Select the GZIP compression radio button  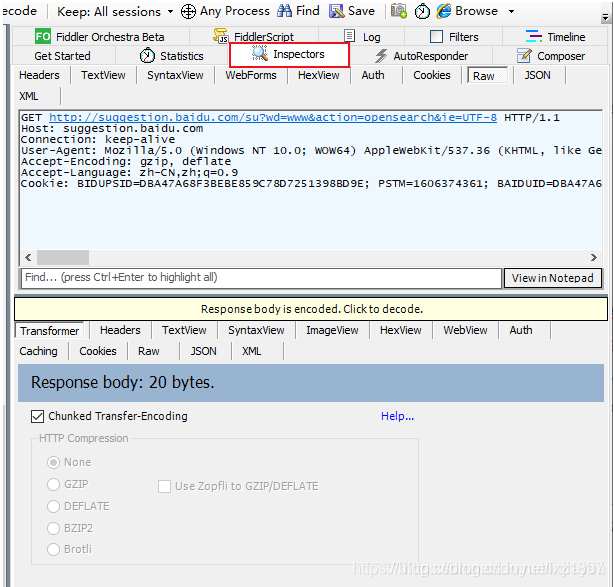[53, 484]
